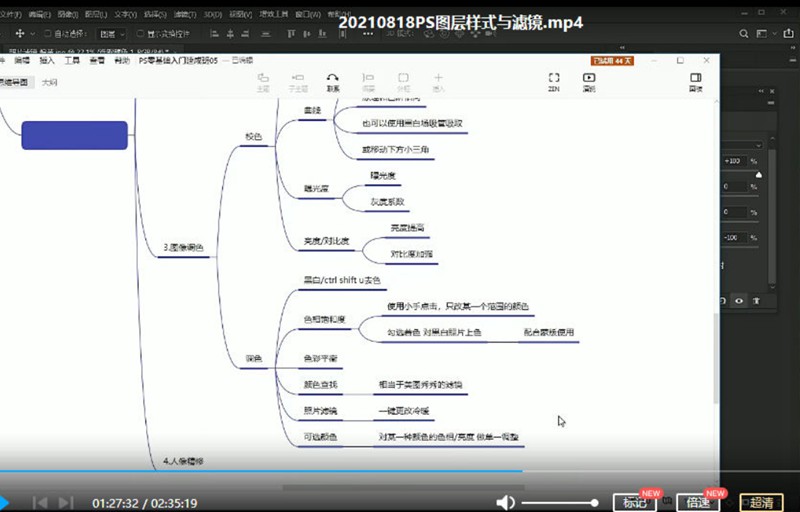800x512 pixels.
Task: Switch to XMind 思维导图 view tab
Action: point(15,82)
